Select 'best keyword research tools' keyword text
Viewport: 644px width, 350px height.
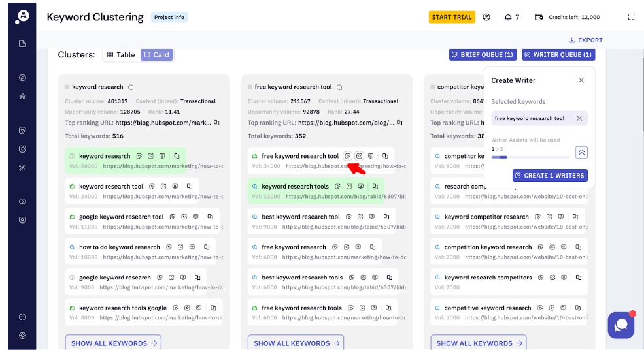(302, 278)
